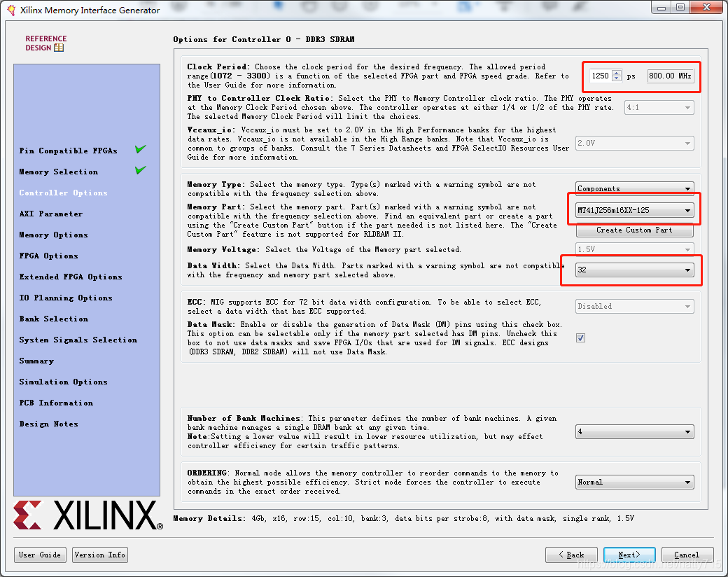
Task: Click the clock period 1250 ps field
Action: click(601, 76)
